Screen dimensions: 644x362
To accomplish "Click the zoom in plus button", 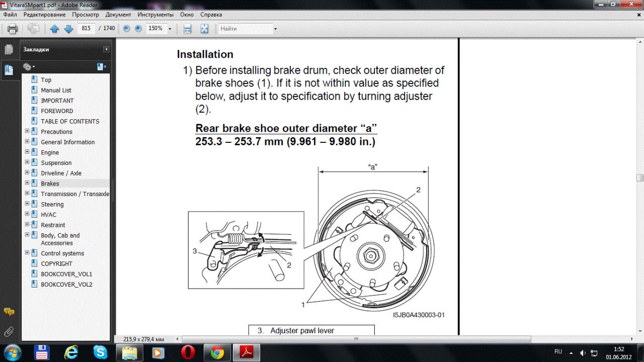I will (138, 29).
